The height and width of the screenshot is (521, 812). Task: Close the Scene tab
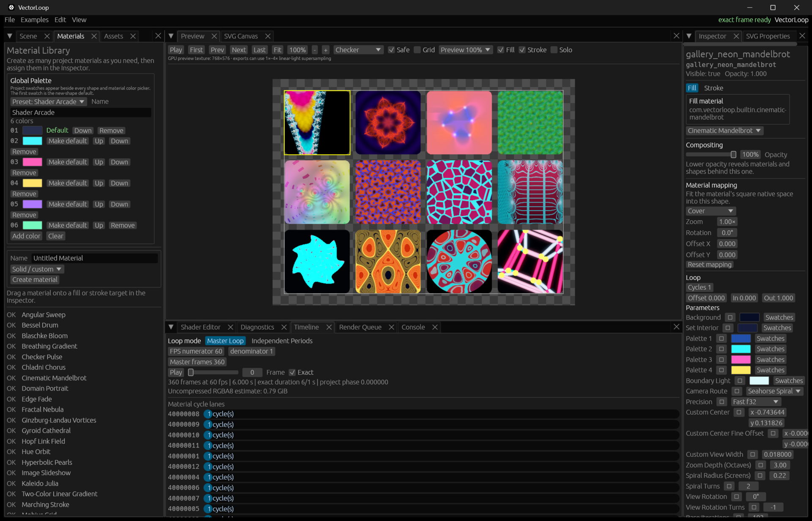pos(47,36)
